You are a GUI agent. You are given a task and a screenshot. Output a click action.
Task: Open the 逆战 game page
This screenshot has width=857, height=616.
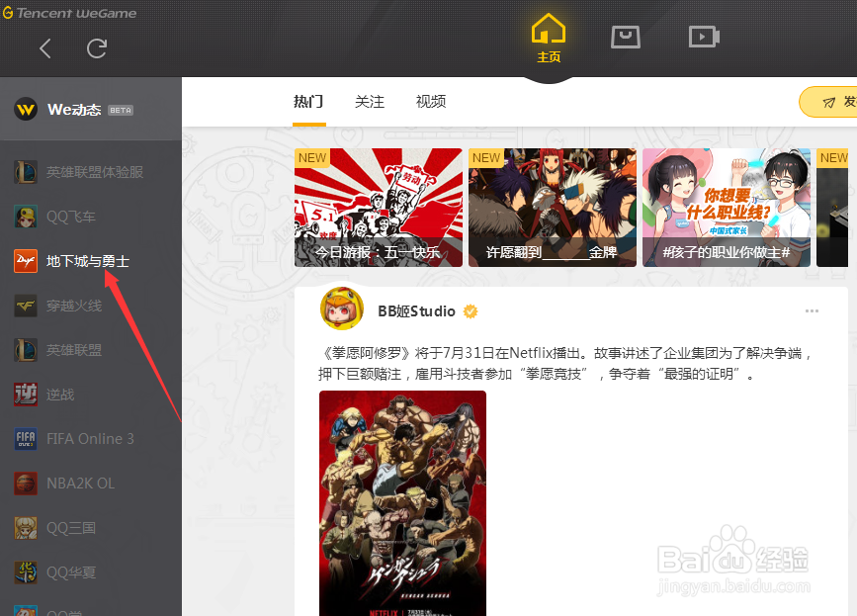[61, 395]
